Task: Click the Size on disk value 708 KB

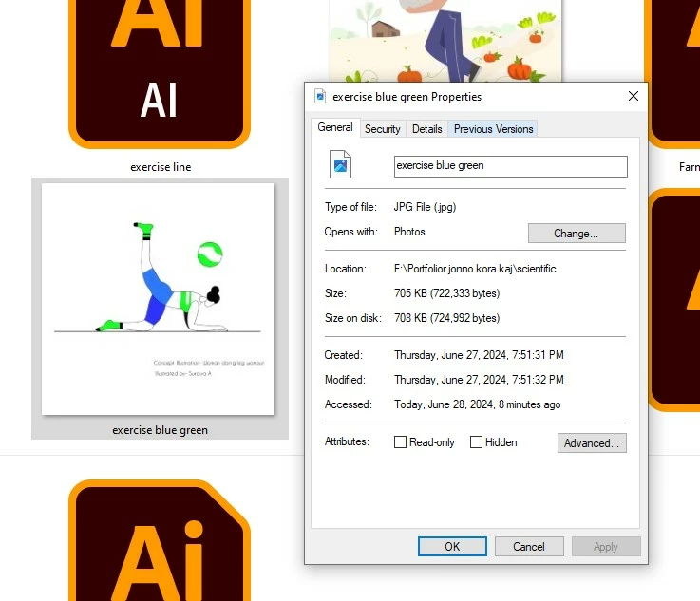Action: (x=446, y=318)
